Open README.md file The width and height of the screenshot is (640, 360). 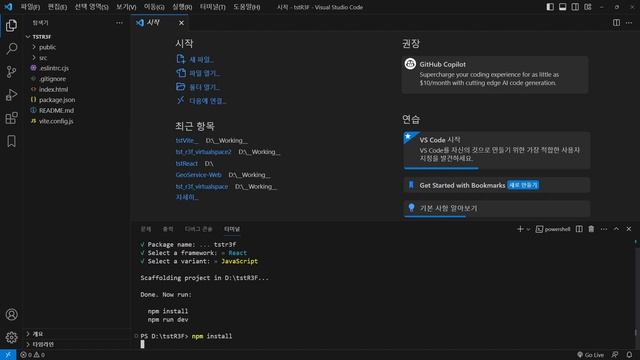point(56,111)
